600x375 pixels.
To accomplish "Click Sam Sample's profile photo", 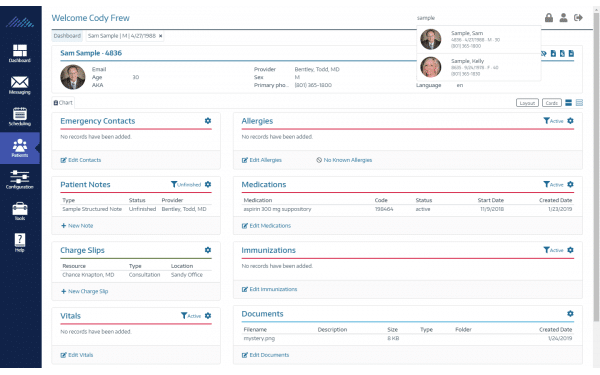I will [73, 77].
